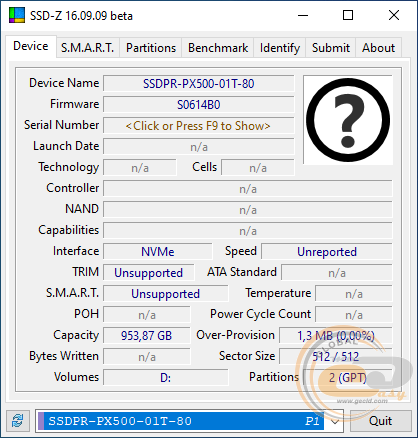The height and width of the screenshot is (438, 418).
Task: Click the ATA Standard n/a field
Action: point(337,273)
